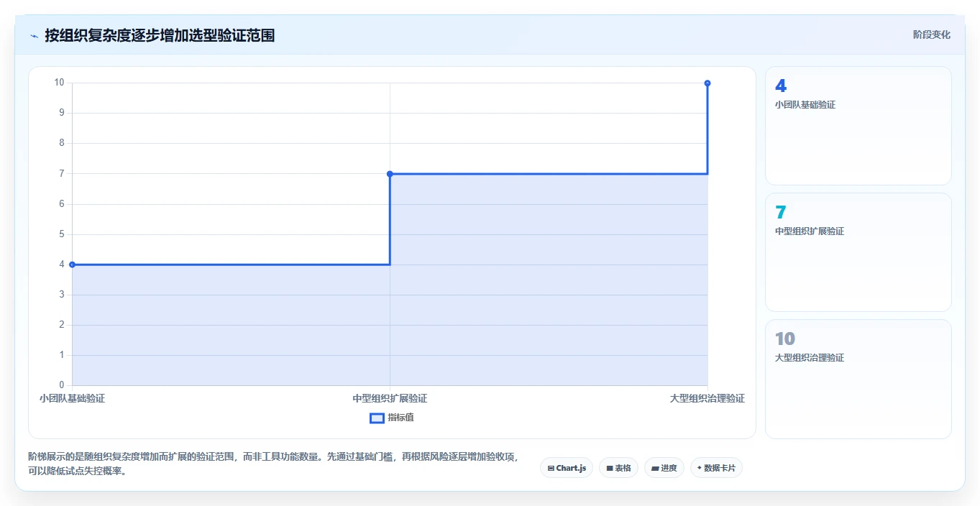
Task: Click the lightning icon beside the title
Action: point(35,36)
